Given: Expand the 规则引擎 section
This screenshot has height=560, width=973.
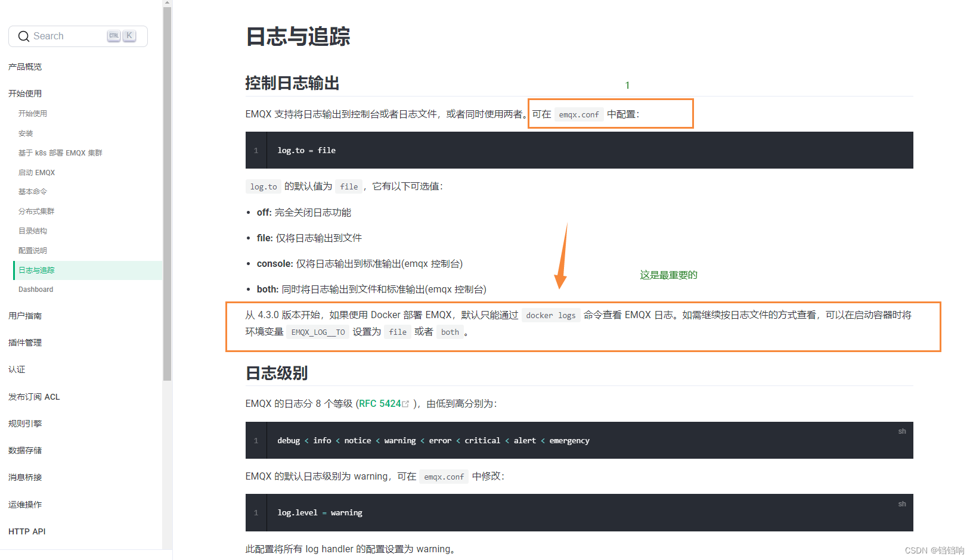Looking at the screenshot, I should (25, 424).
